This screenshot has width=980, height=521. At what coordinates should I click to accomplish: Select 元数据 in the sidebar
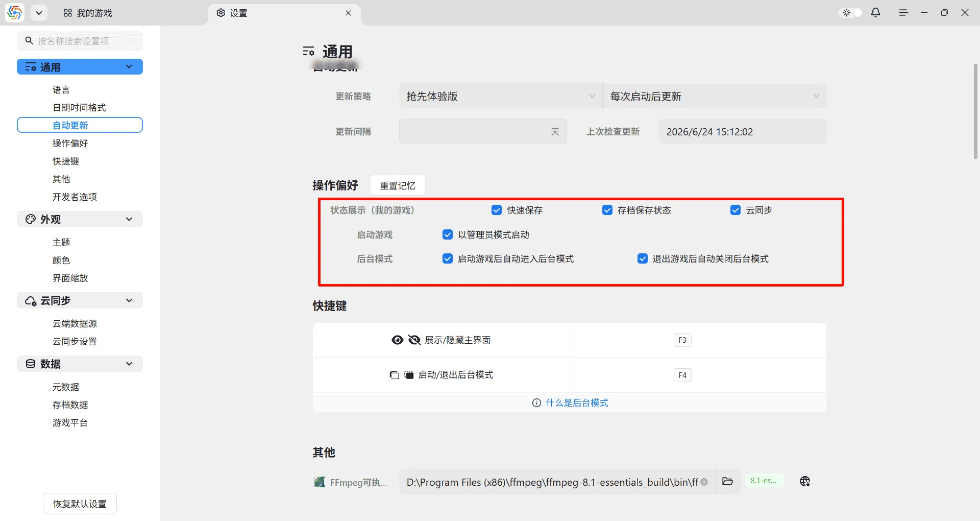[66, 387]
